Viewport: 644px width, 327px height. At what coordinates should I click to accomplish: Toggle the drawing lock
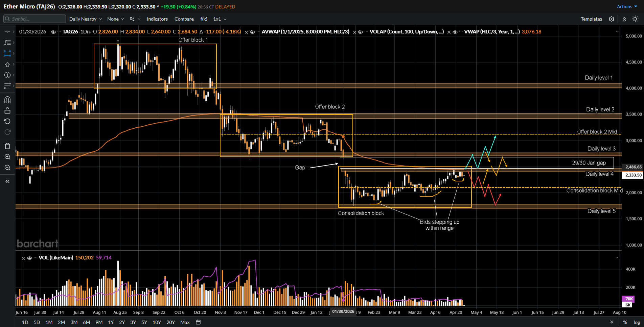[x=7, y=110]
